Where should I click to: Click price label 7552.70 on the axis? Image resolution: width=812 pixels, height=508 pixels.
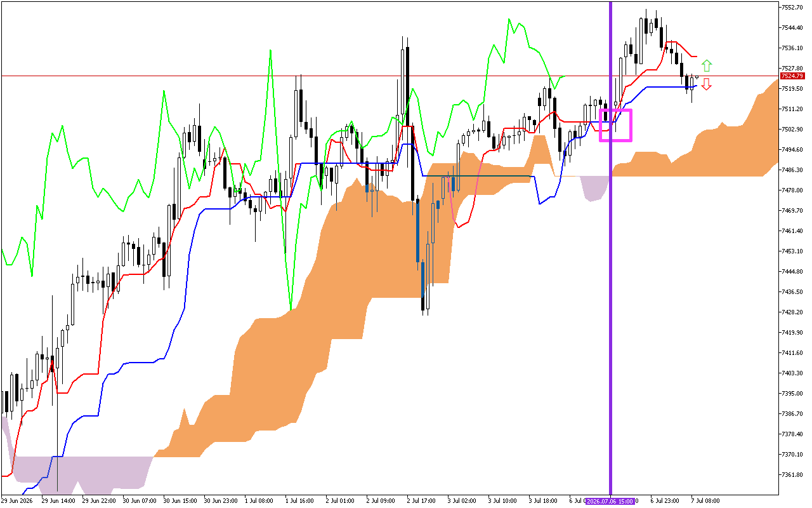(793, 8)
